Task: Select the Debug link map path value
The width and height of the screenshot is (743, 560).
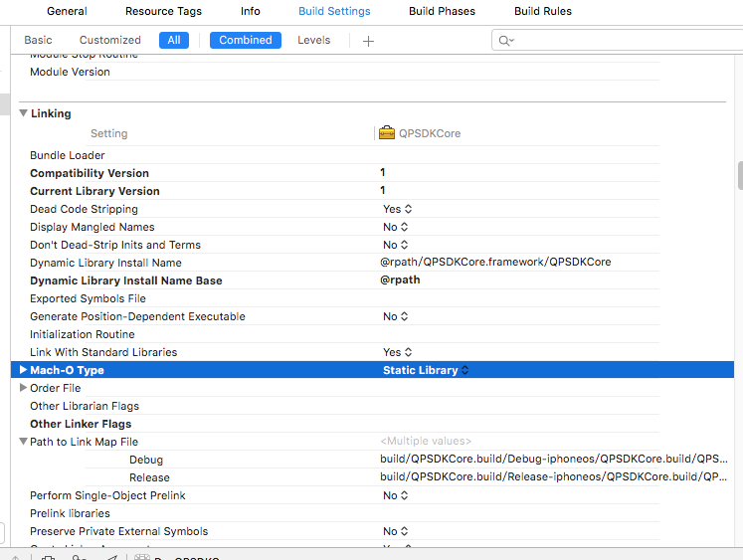Action: [553, 459]
